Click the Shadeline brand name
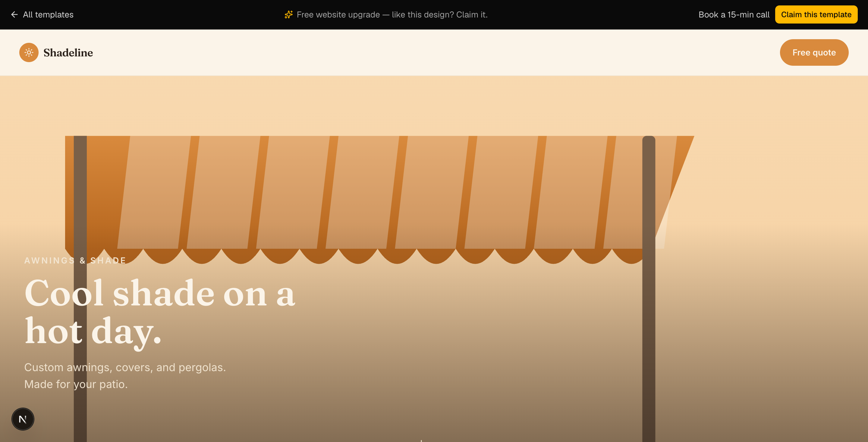Image resolution: width=868 pixels, height=442 pixels. 68,52
